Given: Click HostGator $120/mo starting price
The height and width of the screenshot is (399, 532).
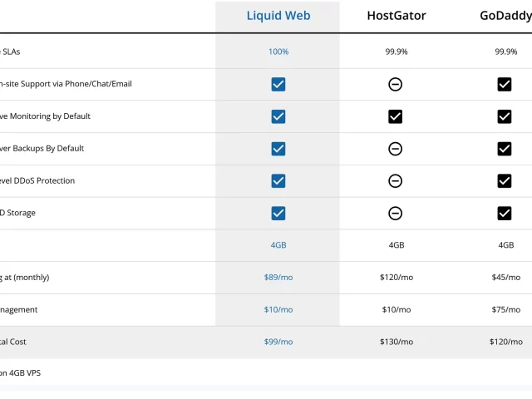Looking at the screenshot, I should tap(397, 277).
